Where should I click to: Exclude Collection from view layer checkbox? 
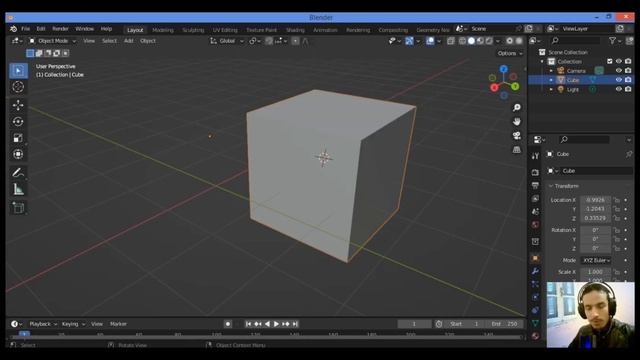[610, 61]
